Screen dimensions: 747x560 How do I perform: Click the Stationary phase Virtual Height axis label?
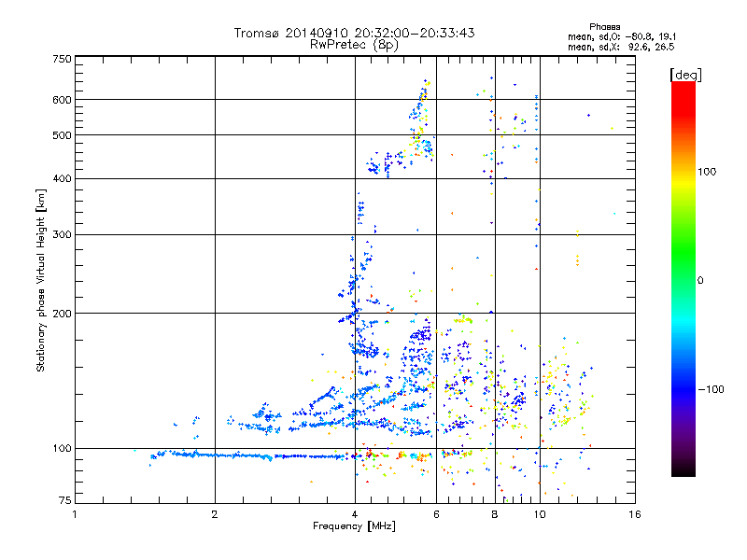pyautogui.click(x=40, y=280)
